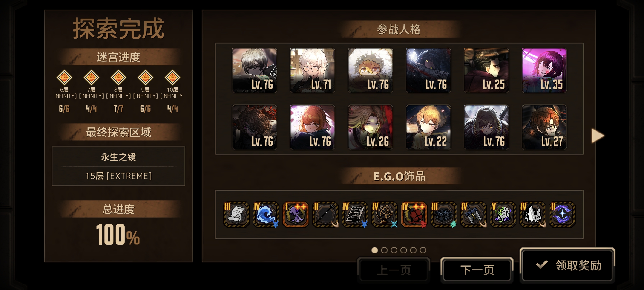Open the Lv. 22 blonde character portrait

[428, 127]
